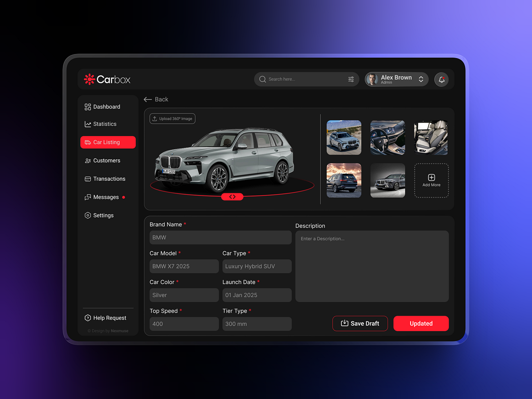This screenshot has height=399, width=532.
Task: Click the Description text area
Action: click(x=372, y=266)
